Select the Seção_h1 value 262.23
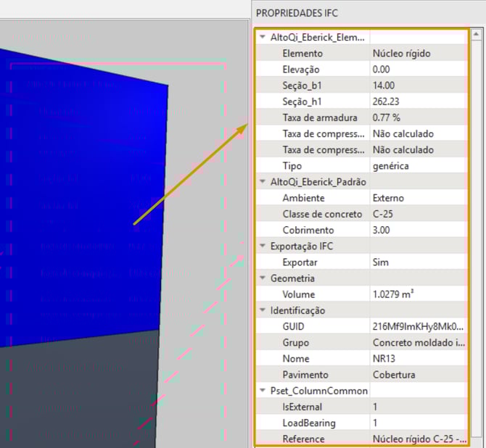This screenshot has height=448, width=486. tap(417, 101)
